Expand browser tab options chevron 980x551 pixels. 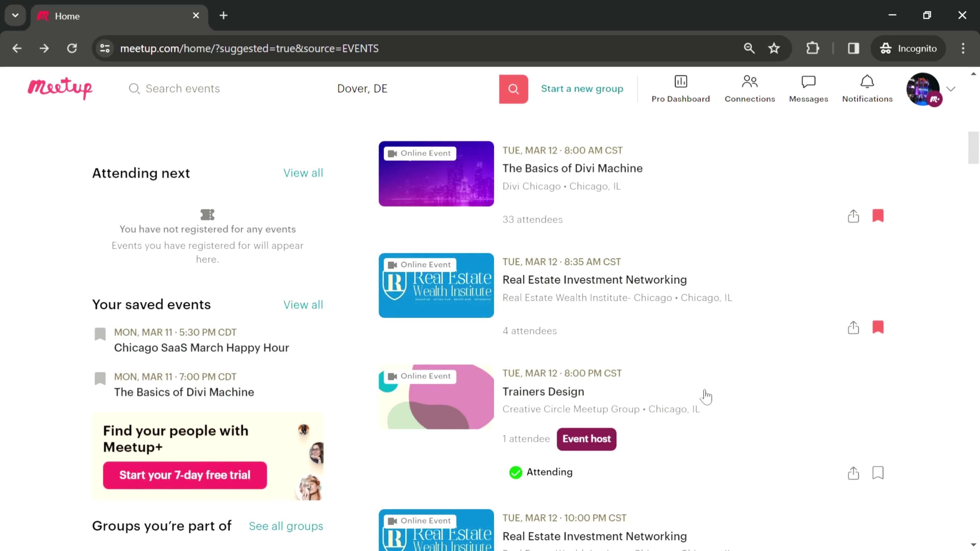[15, 15]
